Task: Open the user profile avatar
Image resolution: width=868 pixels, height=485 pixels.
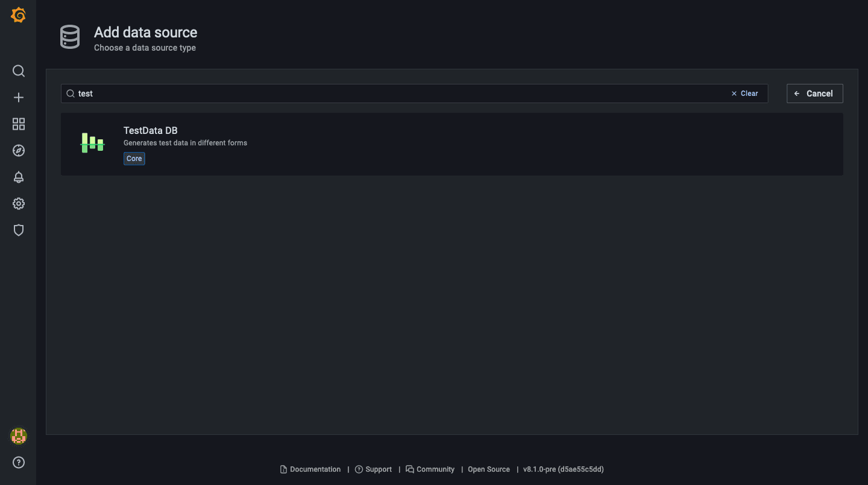Action: [x=19, y=436]
